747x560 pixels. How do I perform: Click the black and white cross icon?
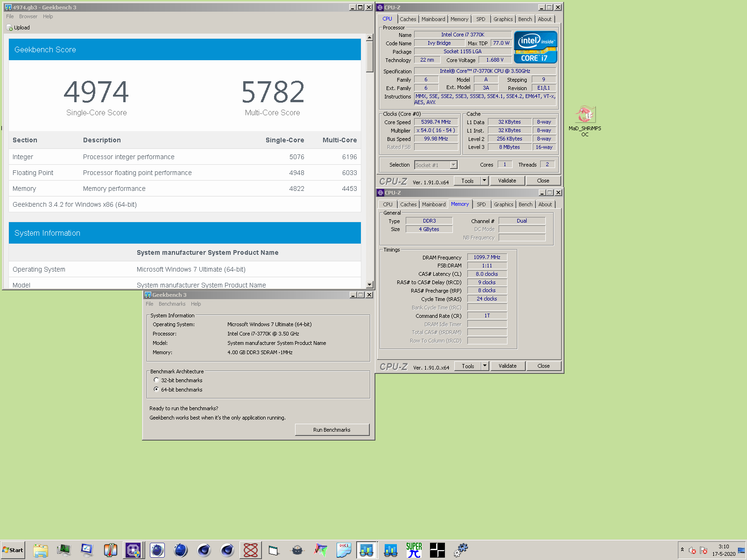click(x=437, y=550)
